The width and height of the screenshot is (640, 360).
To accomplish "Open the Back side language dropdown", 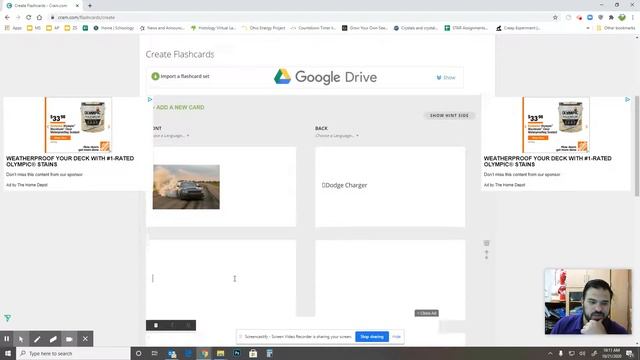I will [x=337, y=136].
